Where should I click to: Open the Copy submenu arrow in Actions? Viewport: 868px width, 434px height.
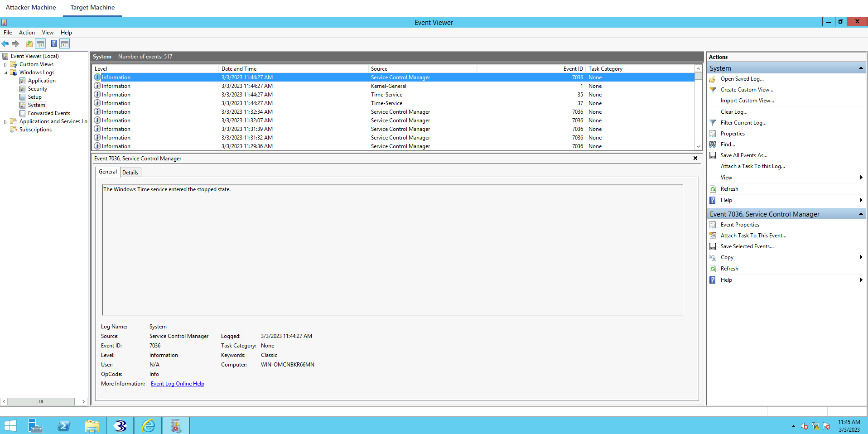coord(861,257)
